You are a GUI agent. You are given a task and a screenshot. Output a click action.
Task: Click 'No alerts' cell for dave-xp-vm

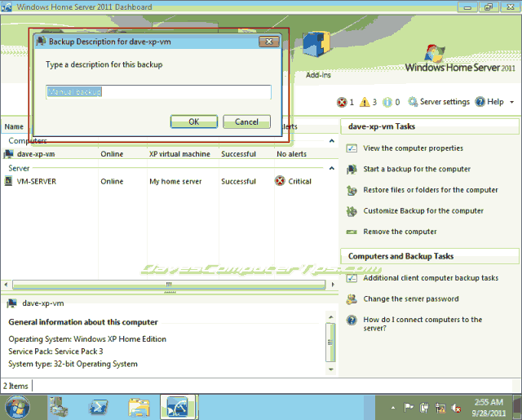[x=292, y=154]
